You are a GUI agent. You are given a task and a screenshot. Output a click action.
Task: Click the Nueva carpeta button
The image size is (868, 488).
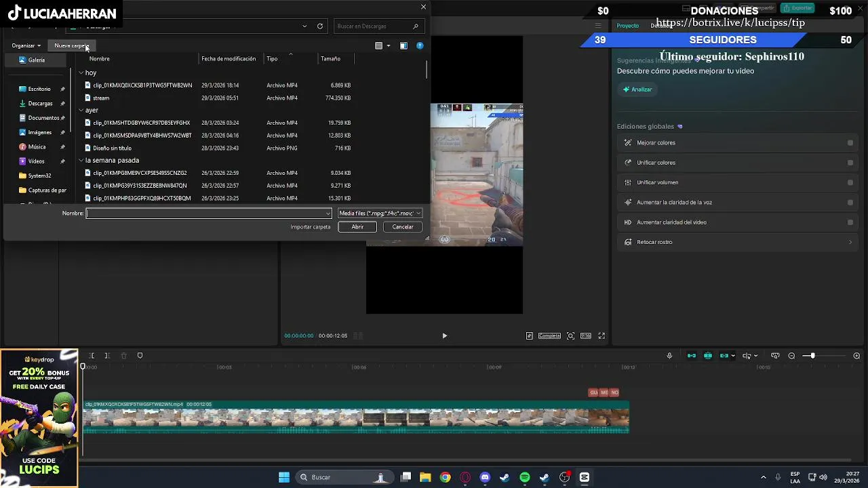[71, 45]
